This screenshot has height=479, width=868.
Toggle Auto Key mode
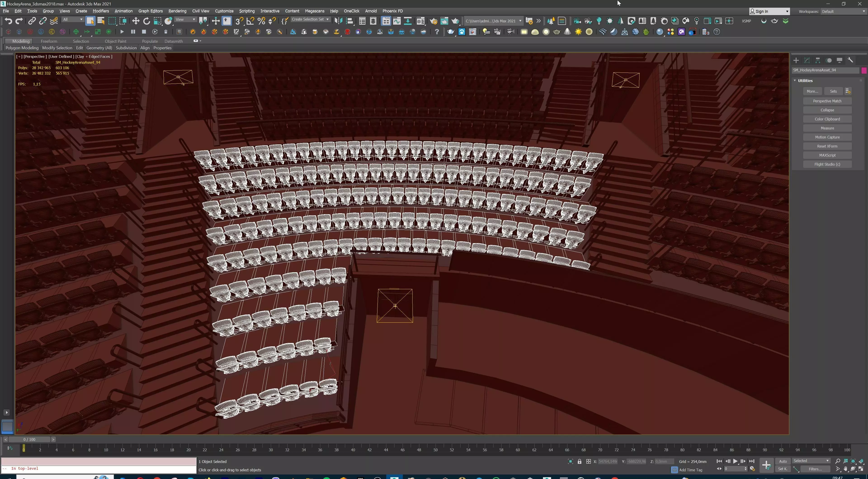783,461
